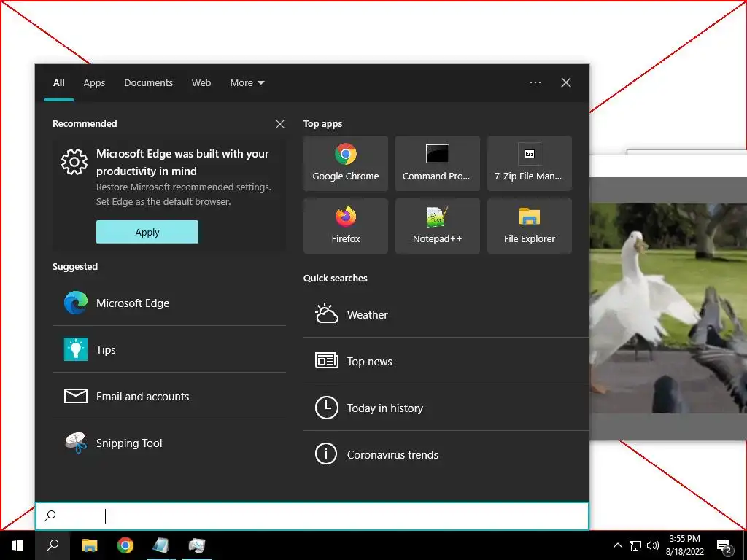Expand the More dropdown

pyautogui.click(x=247, y=83)
